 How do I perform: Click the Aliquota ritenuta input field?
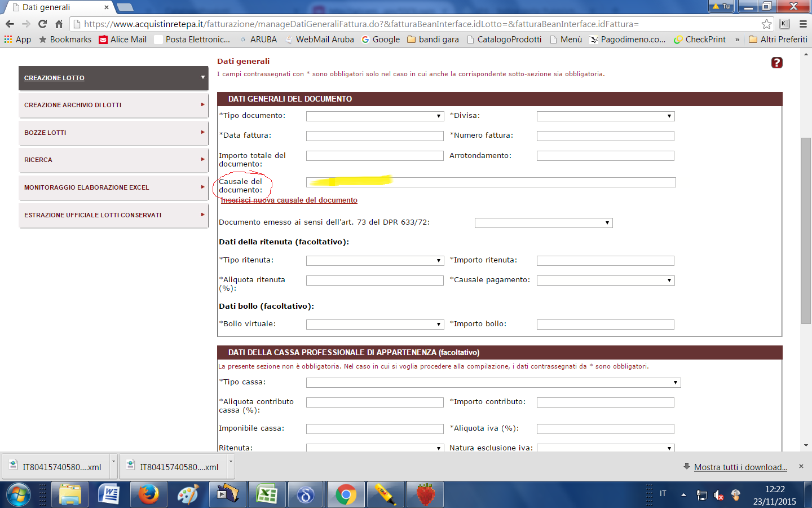[x=374, y=281]
